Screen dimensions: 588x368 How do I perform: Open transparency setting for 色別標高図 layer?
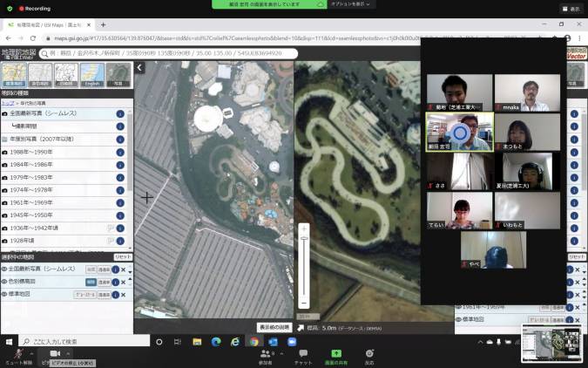click(x=104, y=282)
